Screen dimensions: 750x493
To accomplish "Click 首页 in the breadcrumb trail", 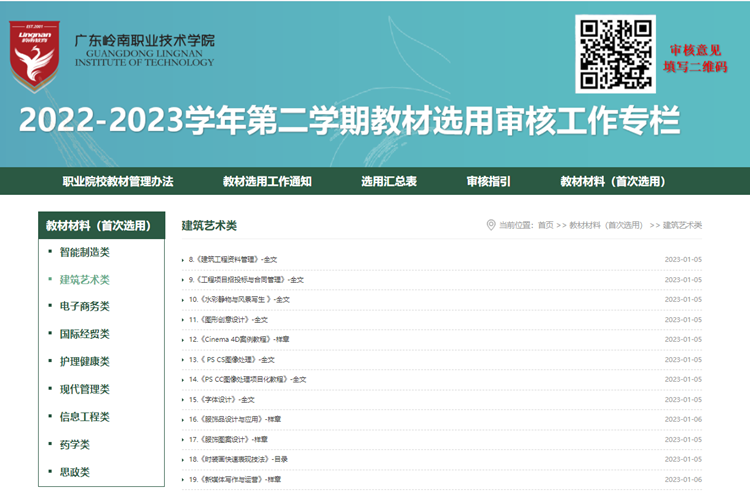I will (545, 225).
